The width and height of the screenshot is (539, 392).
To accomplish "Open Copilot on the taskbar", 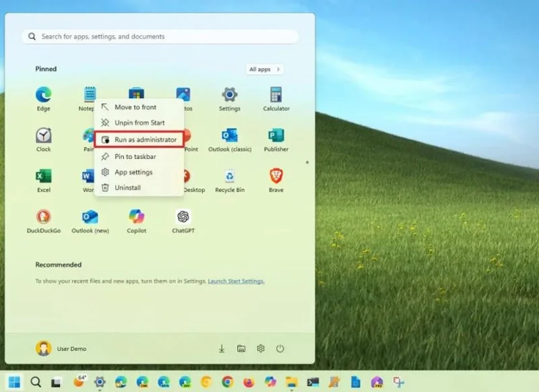I will (270, 382).
